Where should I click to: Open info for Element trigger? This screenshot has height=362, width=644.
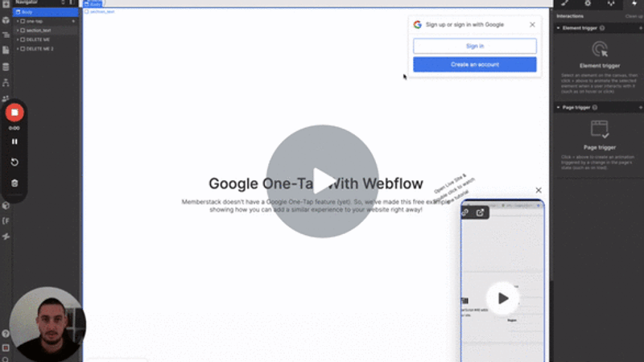coord(602,28)
